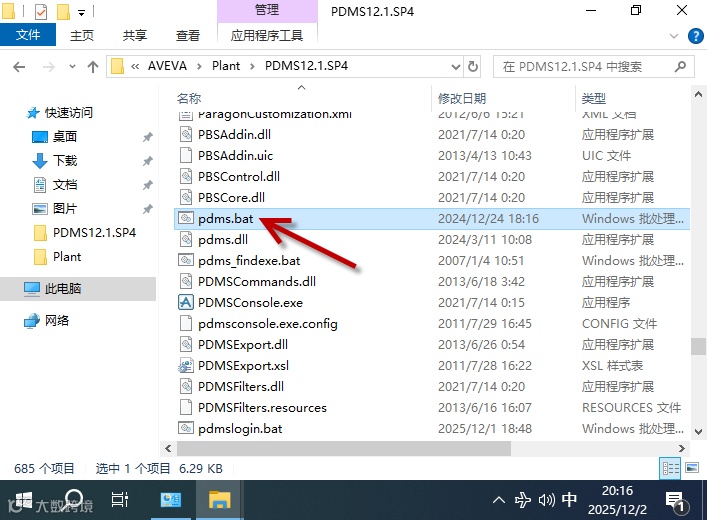
Task: Open the recent locations dropdown arrow
Action: point(72,67)
